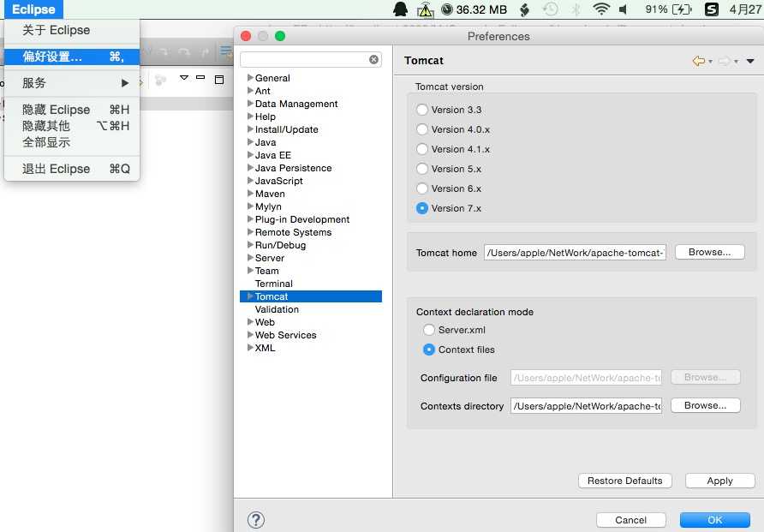Screen dimensions: 764x532
Task: Select 偏好设置… menu entry
Action: pyautogui.click(x=72, y=57)
